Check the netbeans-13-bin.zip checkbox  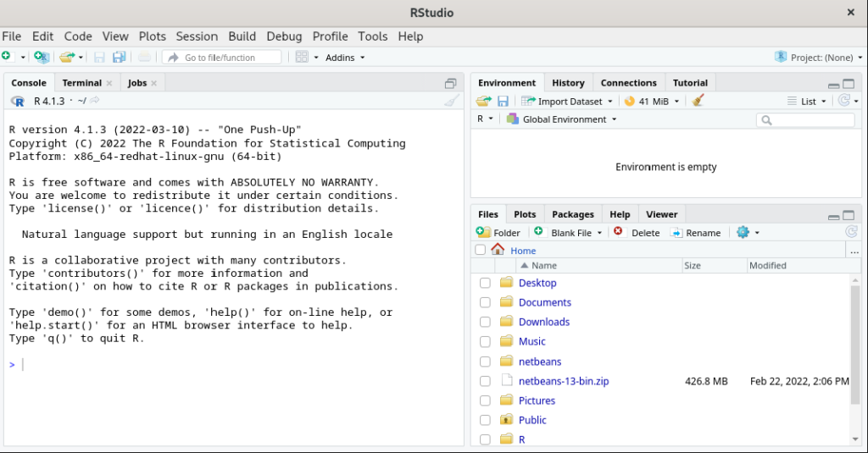pyautogui.click(x=485, y=381)
